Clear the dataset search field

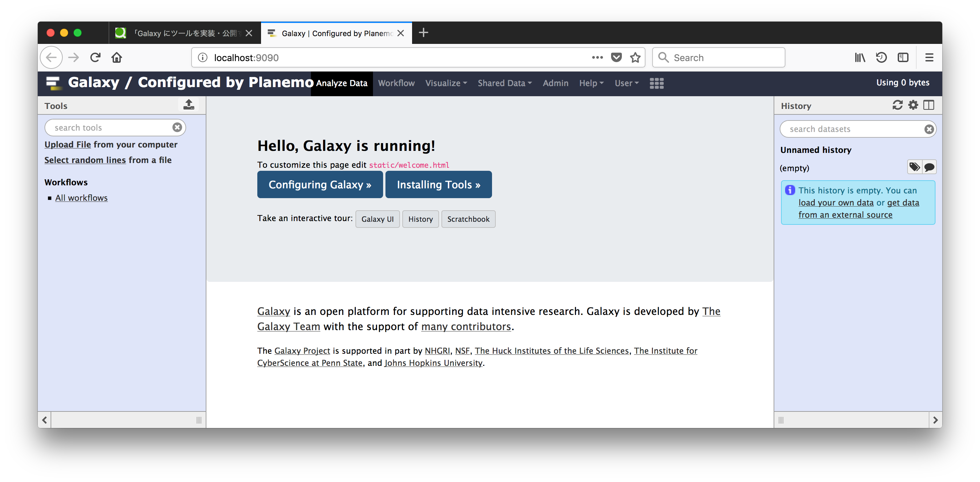(929, 129)
